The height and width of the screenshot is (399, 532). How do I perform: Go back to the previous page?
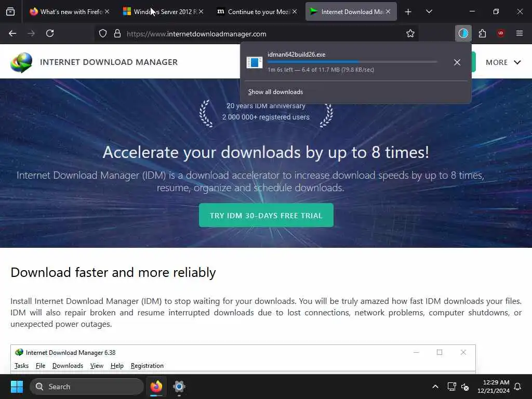(x=12, y=34)
